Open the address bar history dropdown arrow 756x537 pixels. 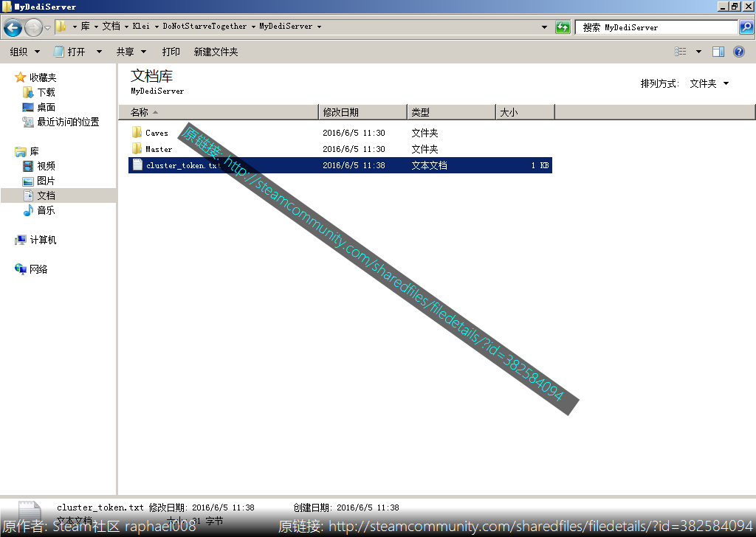click(x=544, y=27)
